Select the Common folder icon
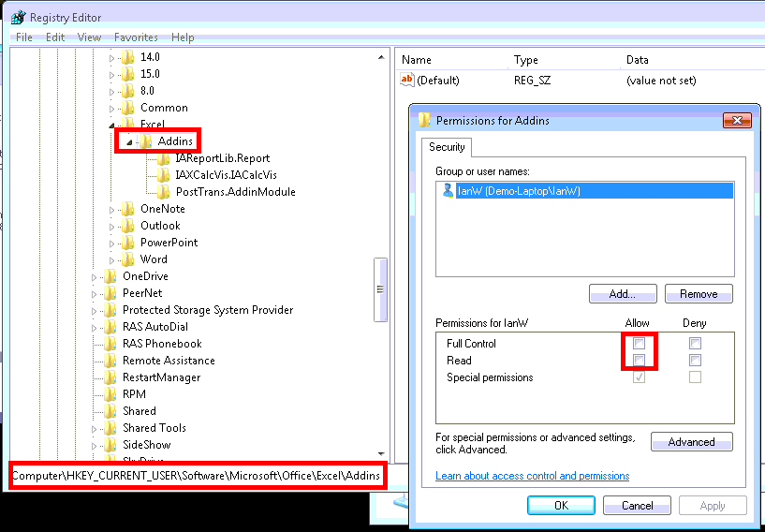Viewport: 765px width, 532px height. click(x=128, y=108)
